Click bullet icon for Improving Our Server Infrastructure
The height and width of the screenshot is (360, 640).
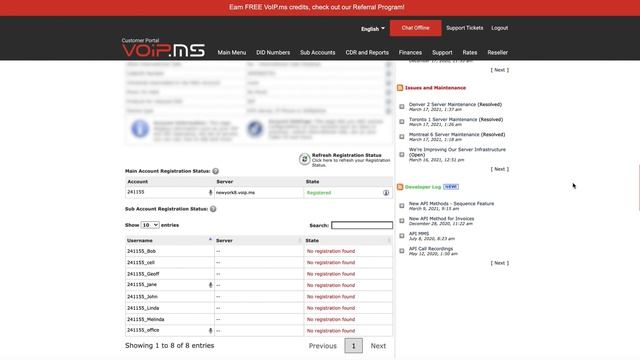point(402,154)
